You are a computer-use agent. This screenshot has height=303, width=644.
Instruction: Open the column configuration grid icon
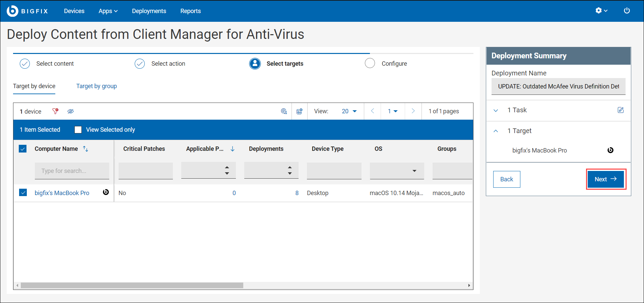pyautogui.click(x=300, y=111)
